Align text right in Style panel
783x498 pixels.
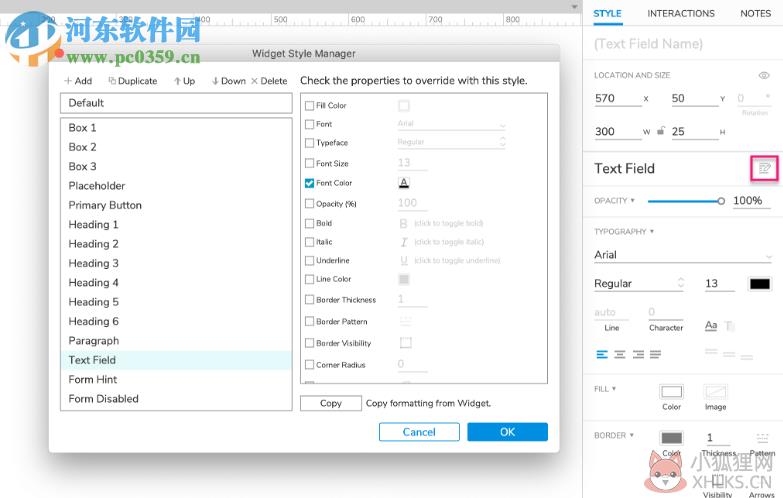[x=638, y=355]
